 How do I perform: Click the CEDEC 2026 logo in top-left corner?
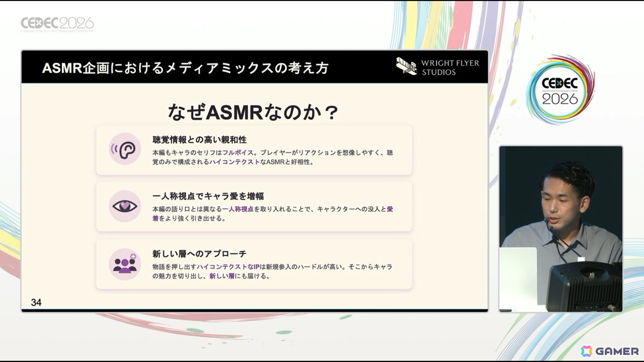click(57, 24)
